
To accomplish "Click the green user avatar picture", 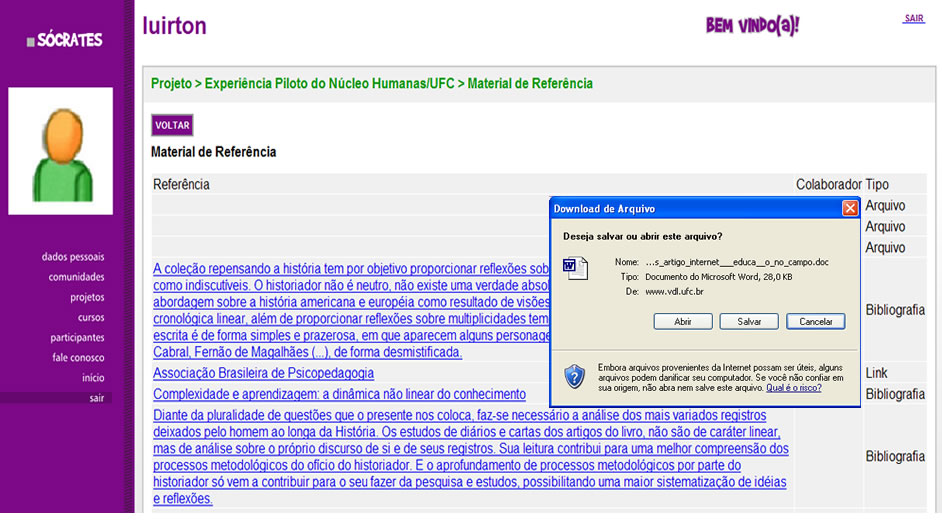I will [60, 151].
